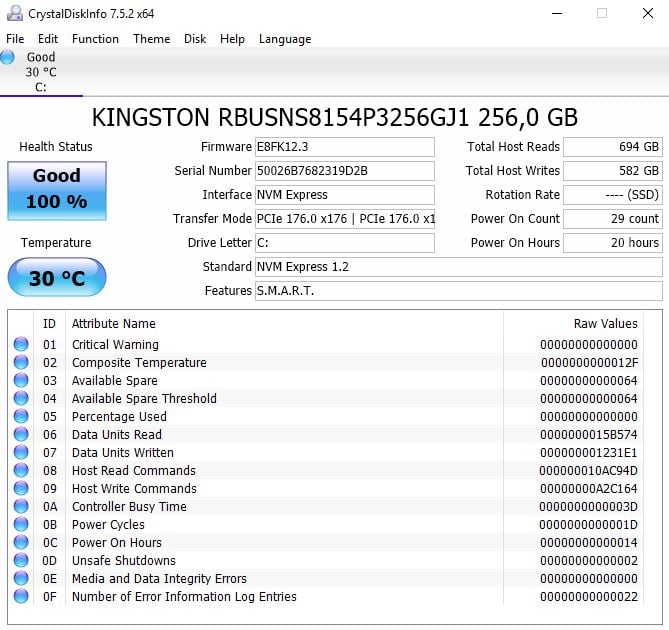Click Total Host Writes value 582 GB
The image size is (669, 630).
613,171
